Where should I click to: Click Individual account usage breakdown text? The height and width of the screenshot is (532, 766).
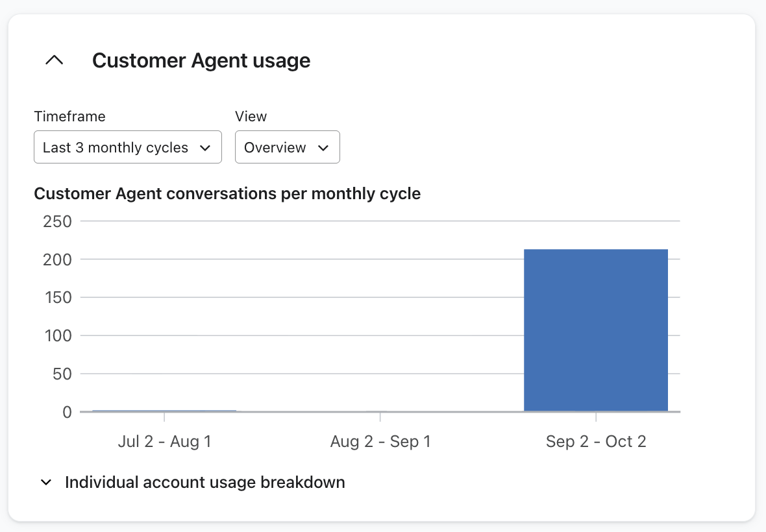205,483
